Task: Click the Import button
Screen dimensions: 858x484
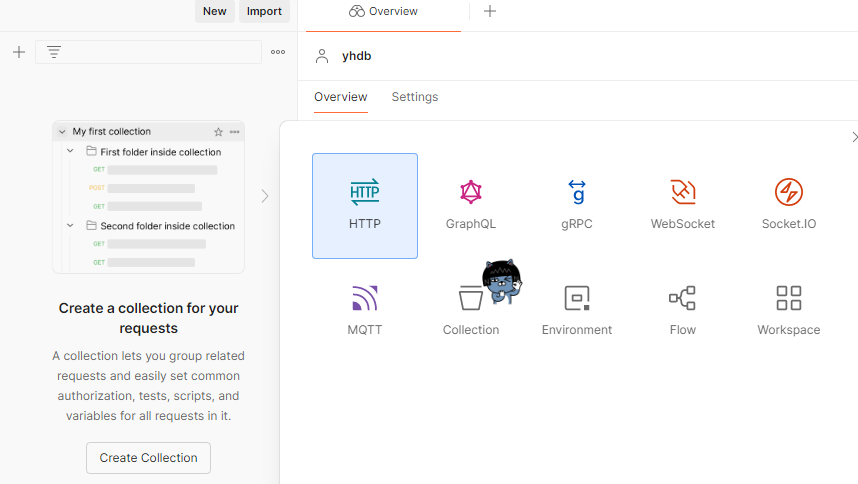Action: 264,11
